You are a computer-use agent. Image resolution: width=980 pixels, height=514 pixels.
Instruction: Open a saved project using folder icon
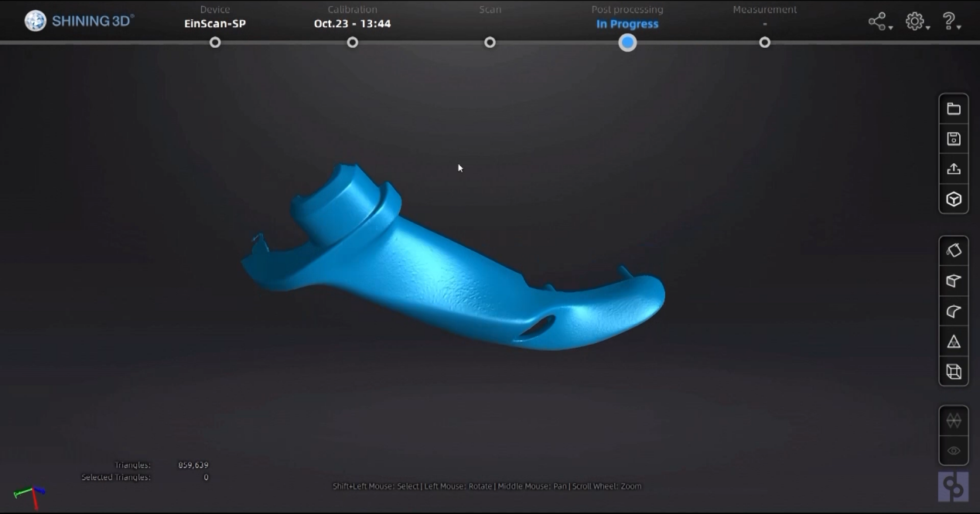pos(953,108)
